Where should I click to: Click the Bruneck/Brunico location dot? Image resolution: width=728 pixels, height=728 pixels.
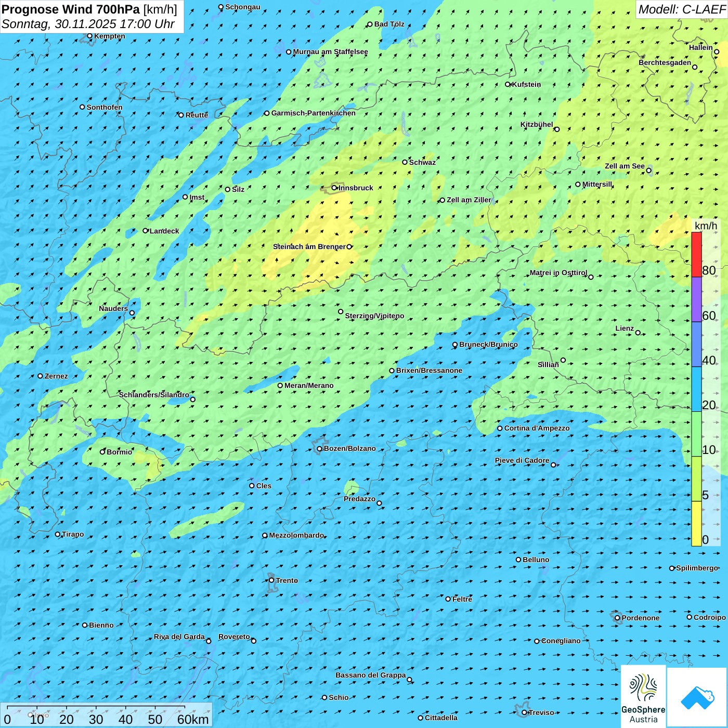455,344
